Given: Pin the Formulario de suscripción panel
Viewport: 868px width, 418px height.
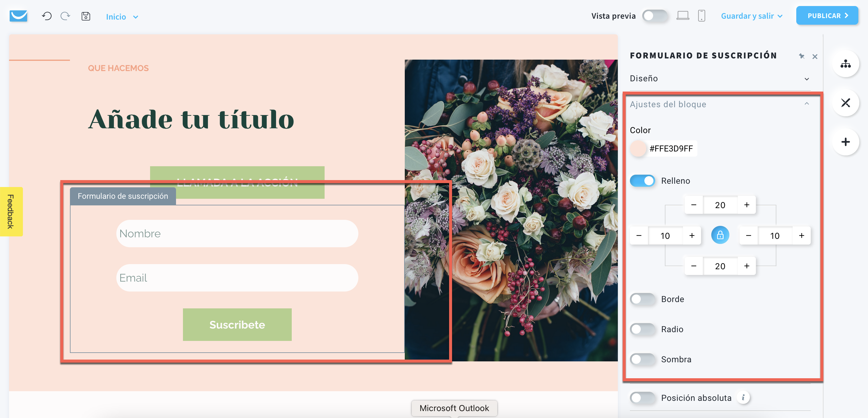Looking at the screenshot, I should click(x=801, y=56).
